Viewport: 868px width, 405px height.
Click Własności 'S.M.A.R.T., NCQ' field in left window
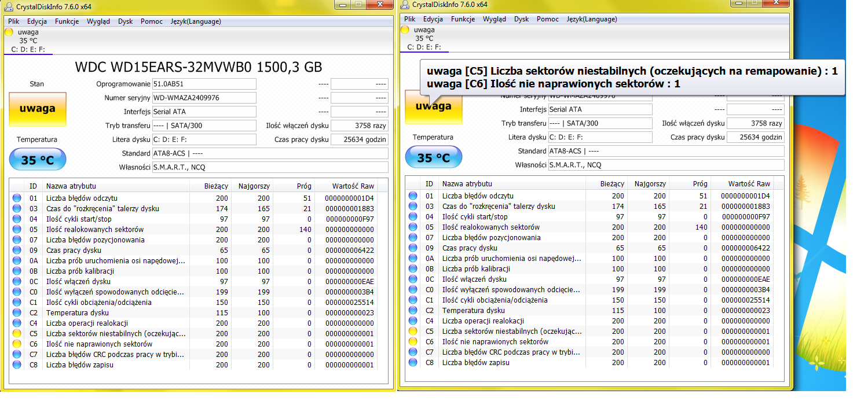[270, 167]
